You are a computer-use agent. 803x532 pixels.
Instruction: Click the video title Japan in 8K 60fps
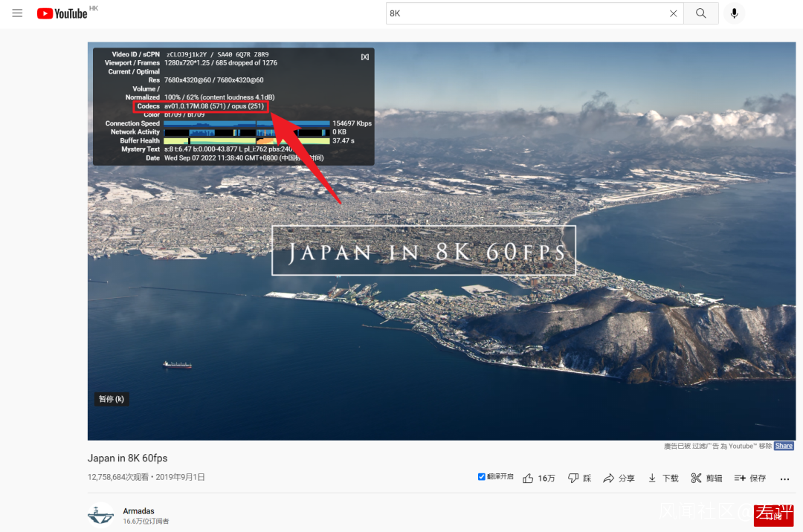coord(128,458)
